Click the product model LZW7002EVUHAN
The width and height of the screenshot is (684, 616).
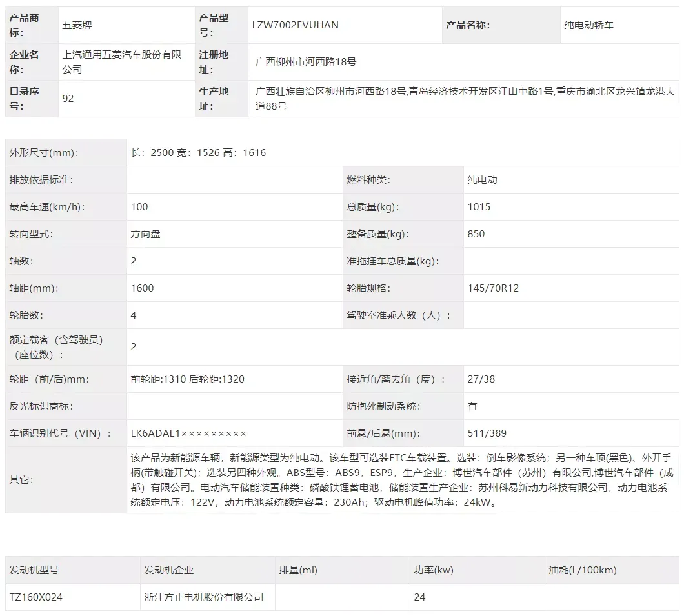point(295,25)
